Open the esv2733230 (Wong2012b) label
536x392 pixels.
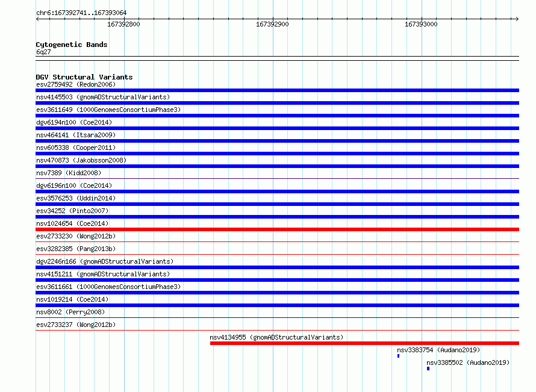pos(76,236)
